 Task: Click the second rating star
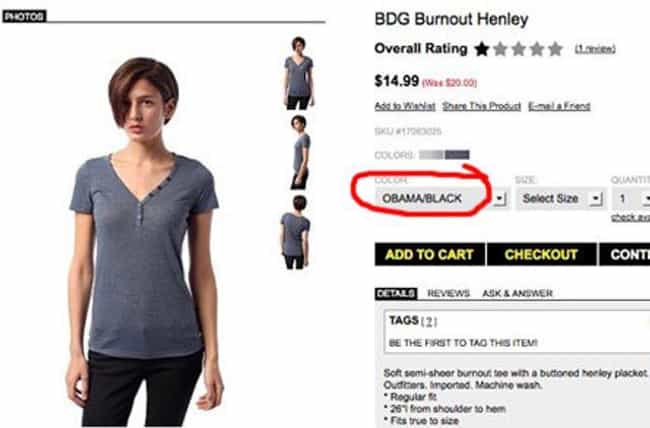coord(501,49)
